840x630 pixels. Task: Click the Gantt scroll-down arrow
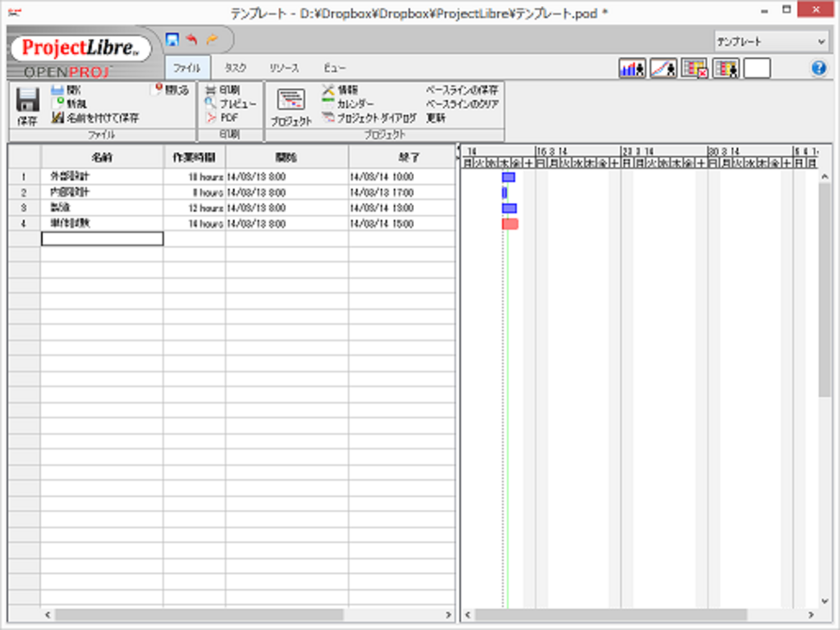pos(824,601)
